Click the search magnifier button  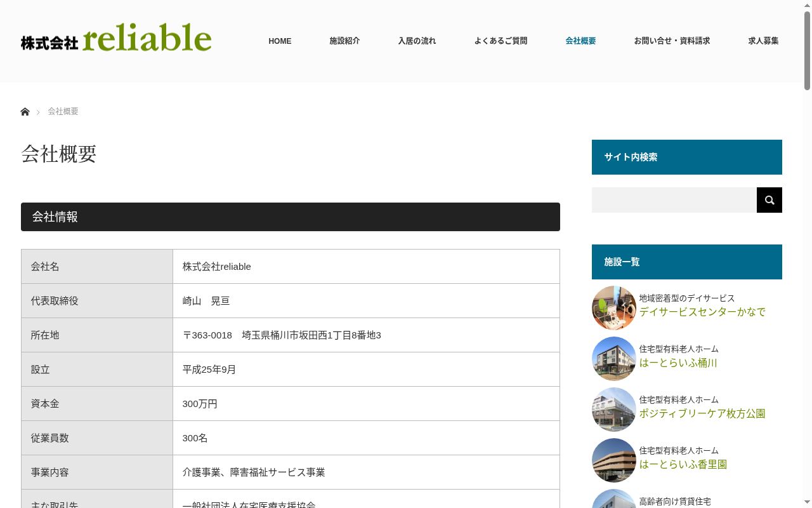click(769, 200)
